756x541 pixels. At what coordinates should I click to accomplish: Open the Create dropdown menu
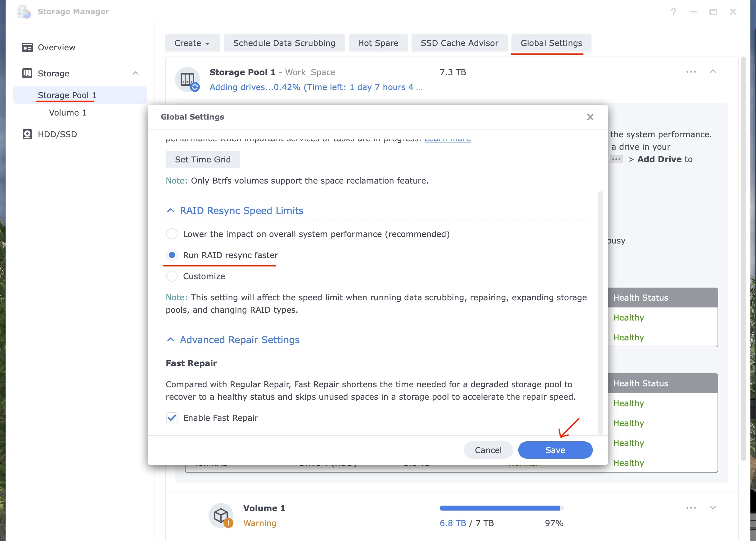click(192, 43)
